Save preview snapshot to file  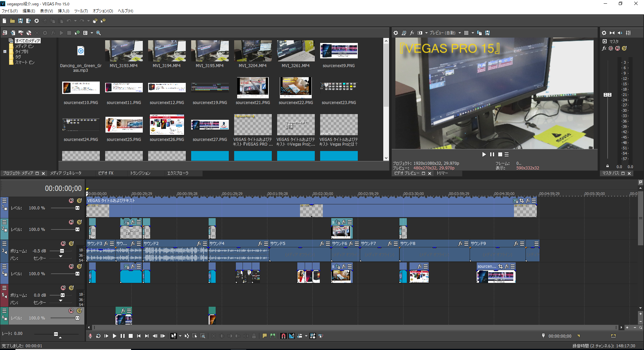point(487,33)
